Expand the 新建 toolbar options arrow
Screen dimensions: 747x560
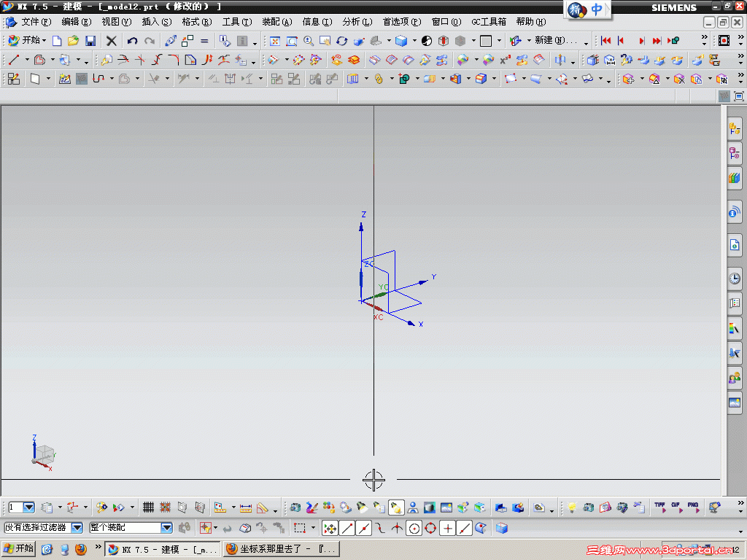pos(587,44)
